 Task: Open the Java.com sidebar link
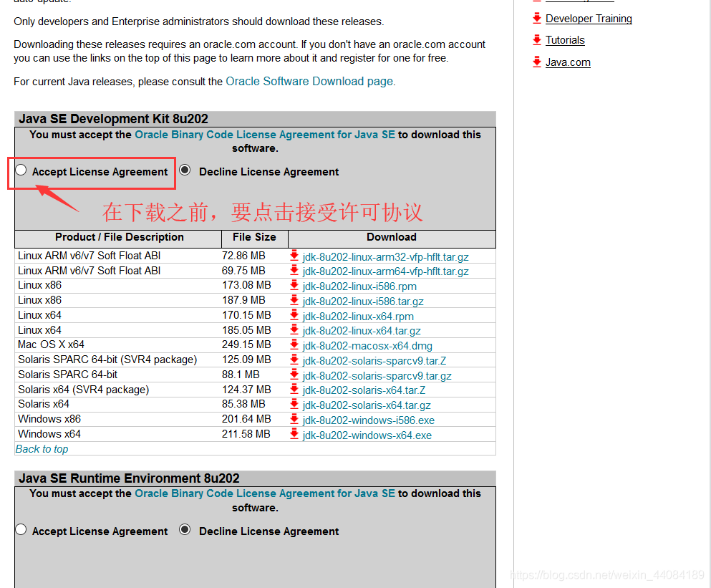point(568,62)
